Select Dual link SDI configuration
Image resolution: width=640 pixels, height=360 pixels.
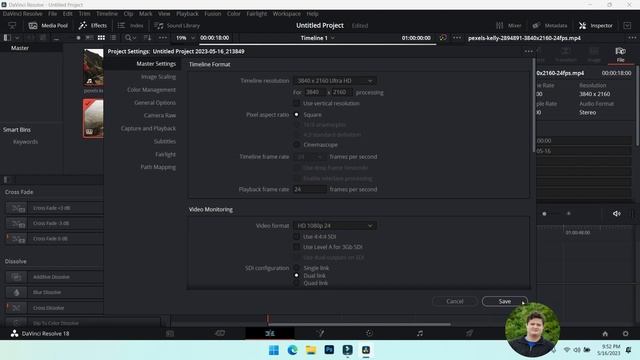(x=296, y=276)
